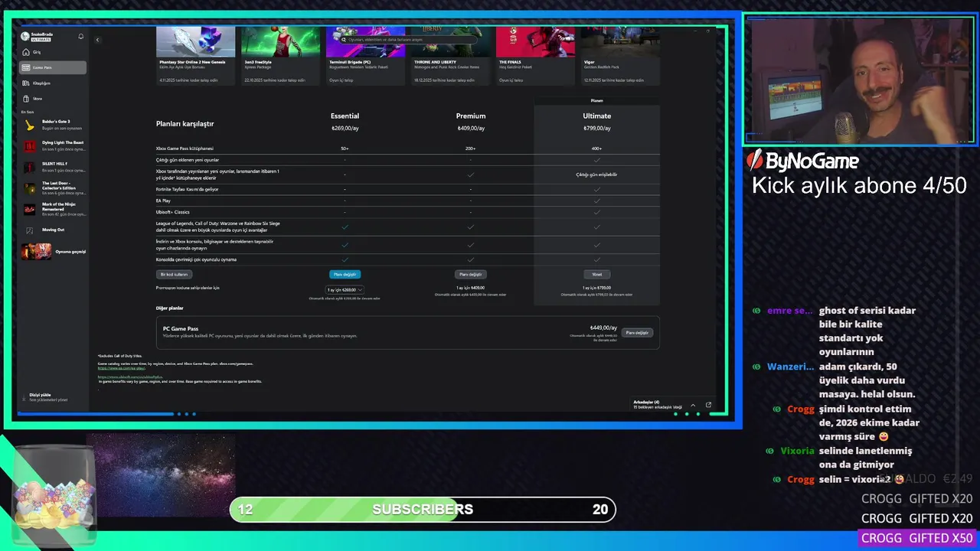Click the Arkadaşlar (4) friends label
Viewport: 980px width, 551px height.
(646, 402)
